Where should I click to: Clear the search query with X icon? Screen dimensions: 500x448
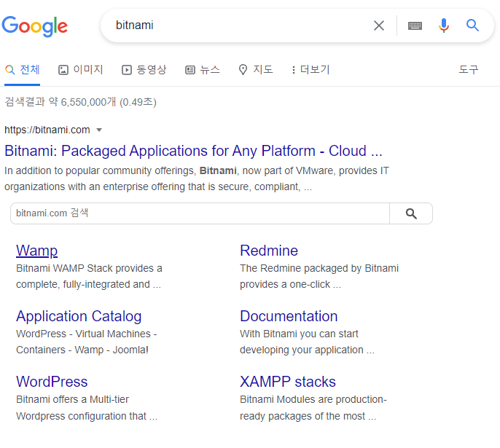(379, 25)
